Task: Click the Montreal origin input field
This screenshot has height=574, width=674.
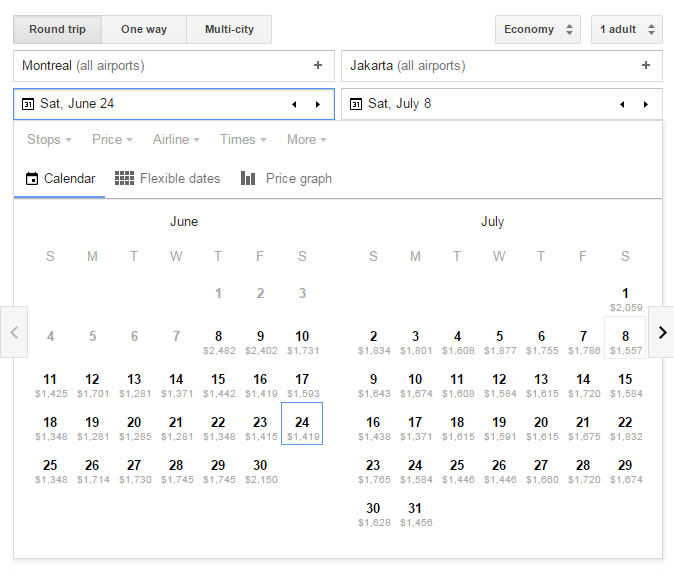Action: (160, 66)
